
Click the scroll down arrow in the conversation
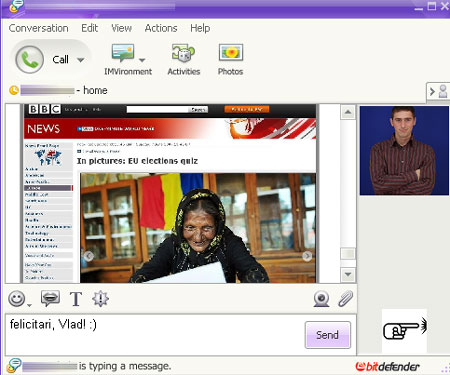point(348,274)
